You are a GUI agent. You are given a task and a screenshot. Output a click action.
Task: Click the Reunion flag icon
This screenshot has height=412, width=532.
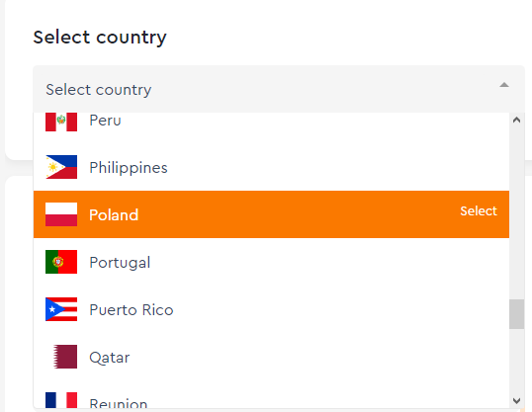61,400
